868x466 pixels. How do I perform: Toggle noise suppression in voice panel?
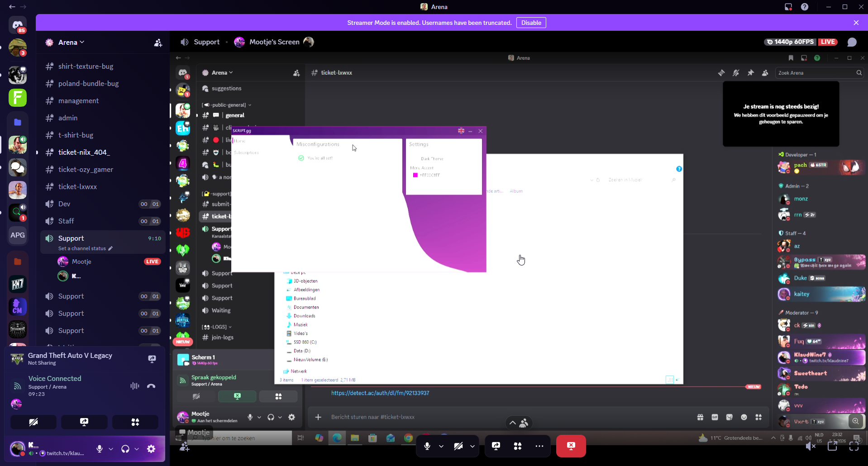click(x=134, y=386)
